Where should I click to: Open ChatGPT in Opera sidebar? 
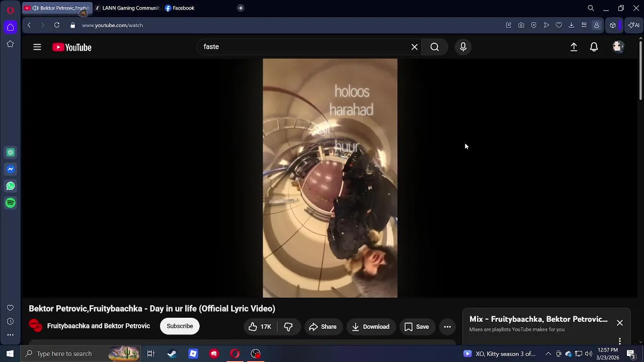coord(11,152)
